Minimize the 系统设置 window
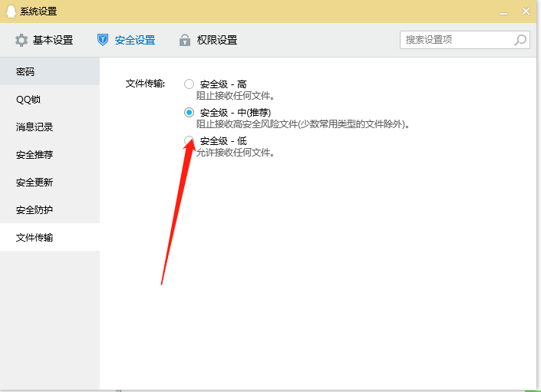 pos(503,13)
